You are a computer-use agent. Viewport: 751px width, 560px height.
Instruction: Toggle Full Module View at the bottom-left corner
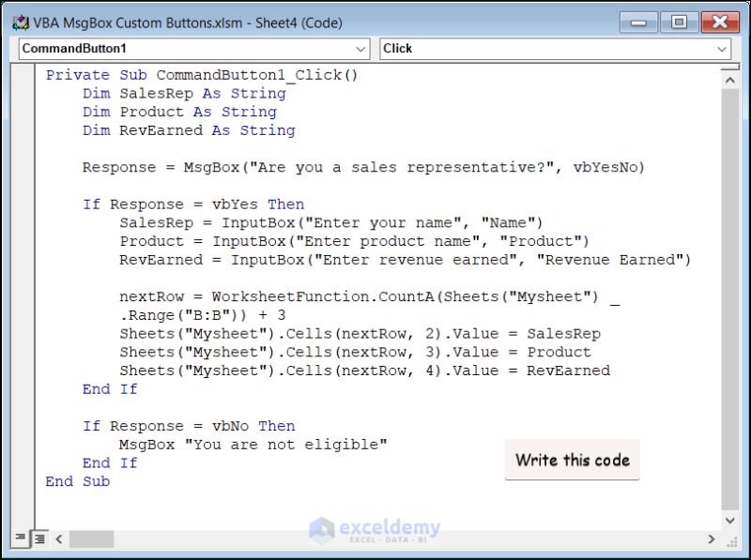[x=38, y=539]
